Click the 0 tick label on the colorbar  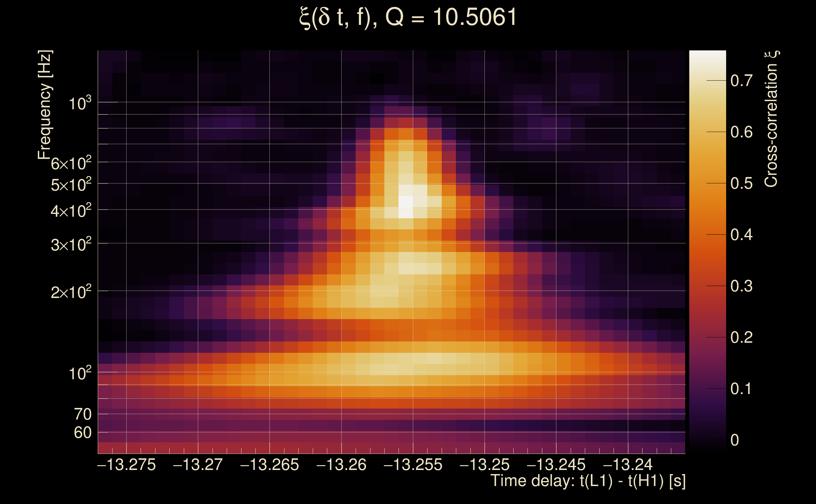(x=735, y=440)
